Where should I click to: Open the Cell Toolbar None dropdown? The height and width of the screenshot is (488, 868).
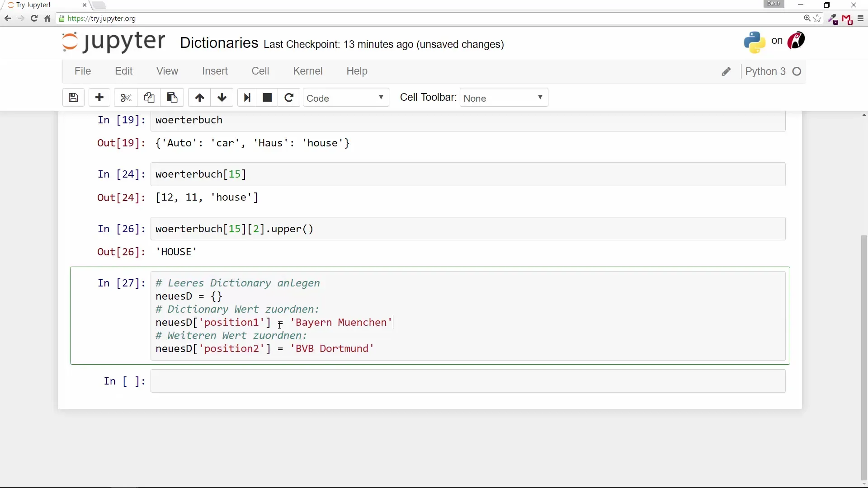tap(504, 98)
